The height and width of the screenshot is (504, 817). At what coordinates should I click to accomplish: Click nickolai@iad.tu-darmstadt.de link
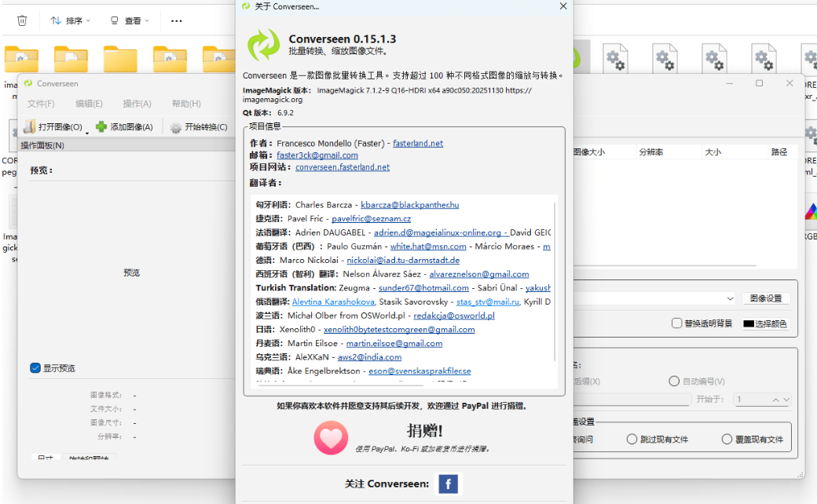[403, 261]
